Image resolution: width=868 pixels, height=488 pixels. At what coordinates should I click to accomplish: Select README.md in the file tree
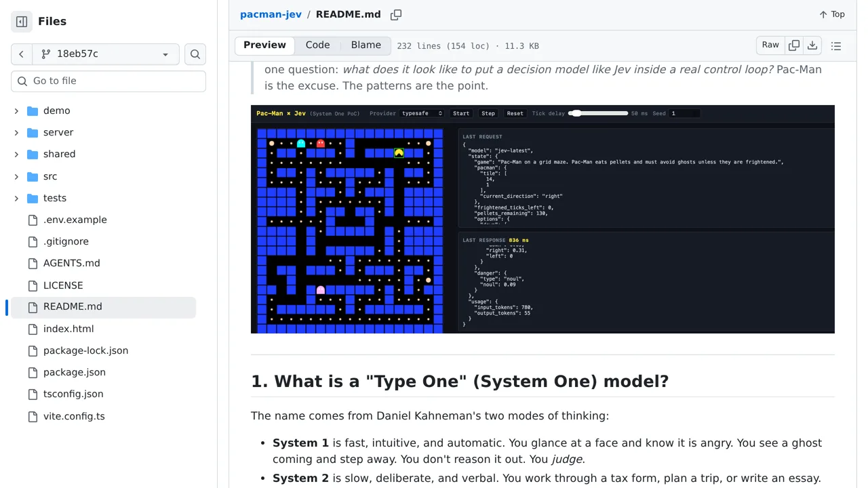click(103, 307)
